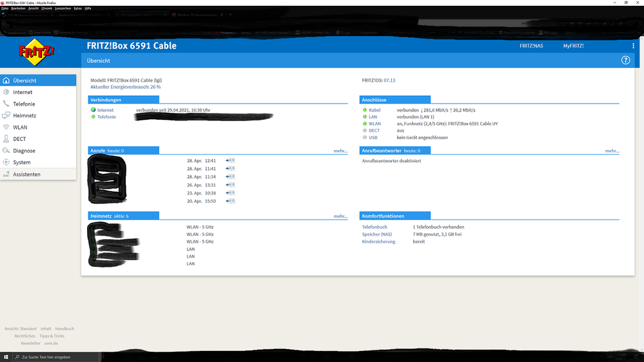Click call icon for 23. Apr. 10:38
This screenshot has height=362, width=644.
tap(230, 193)
